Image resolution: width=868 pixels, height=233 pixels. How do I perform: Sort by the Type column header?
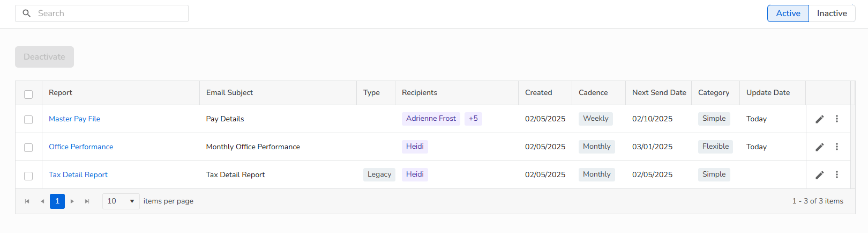371,92
